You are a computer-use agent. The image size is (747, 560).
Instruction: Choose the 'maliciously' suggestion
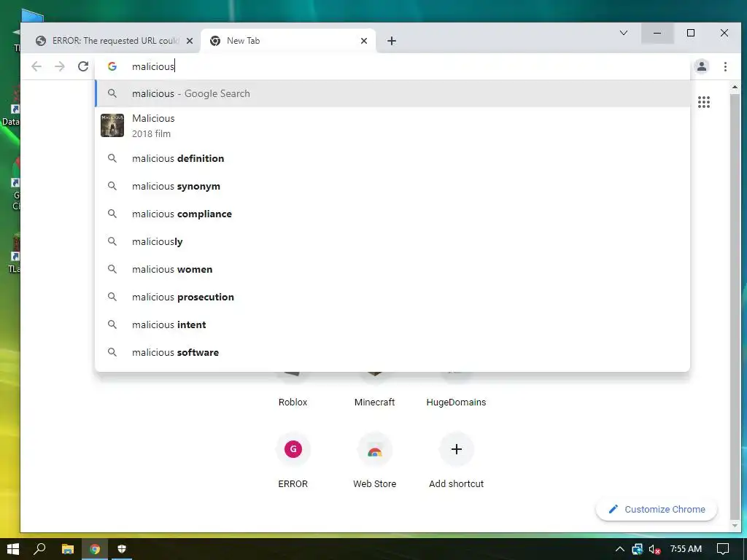coord(392,241)
